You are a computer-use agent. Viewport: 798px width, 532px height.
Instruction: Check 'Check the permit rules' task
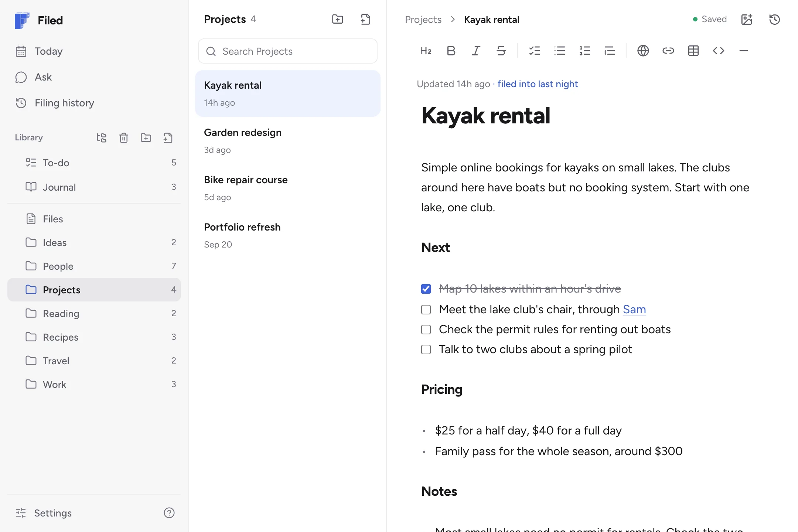coord(426,330)
